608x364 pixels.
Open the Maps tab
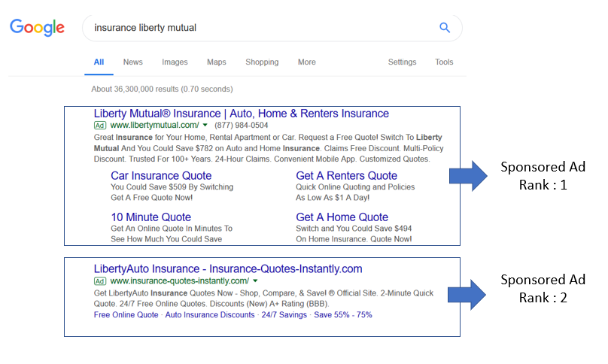(217, 62)
